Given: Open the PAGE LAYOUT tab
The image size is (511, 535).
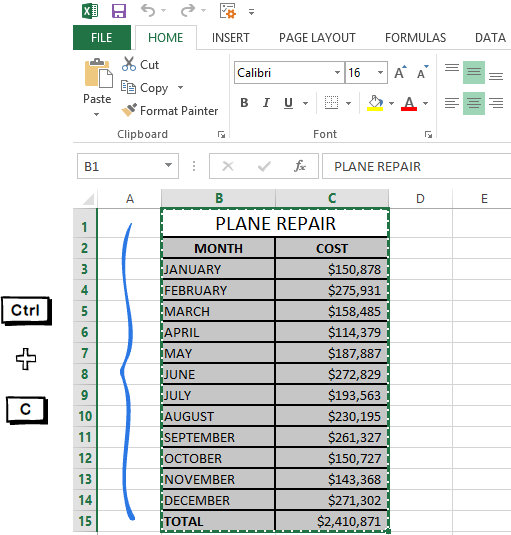Looking at the screenshot, I should pyautogui.click(x=317, y=38).
